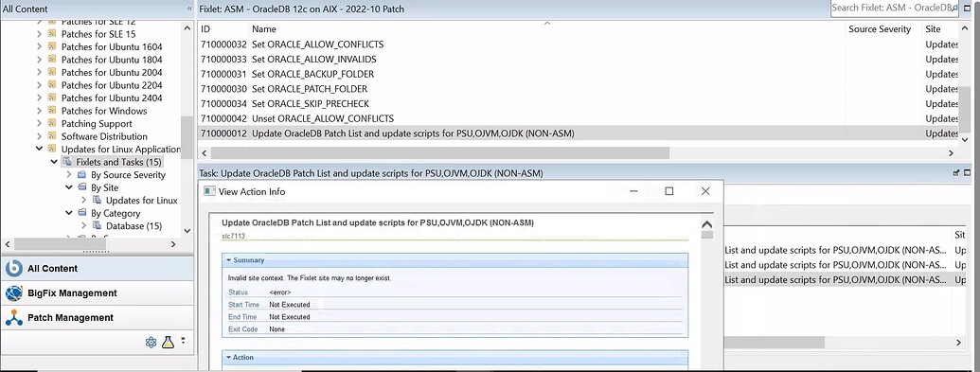Click the Fixlets and Tasks (15) node icon

pyautogui.click(x=67, y=162)
